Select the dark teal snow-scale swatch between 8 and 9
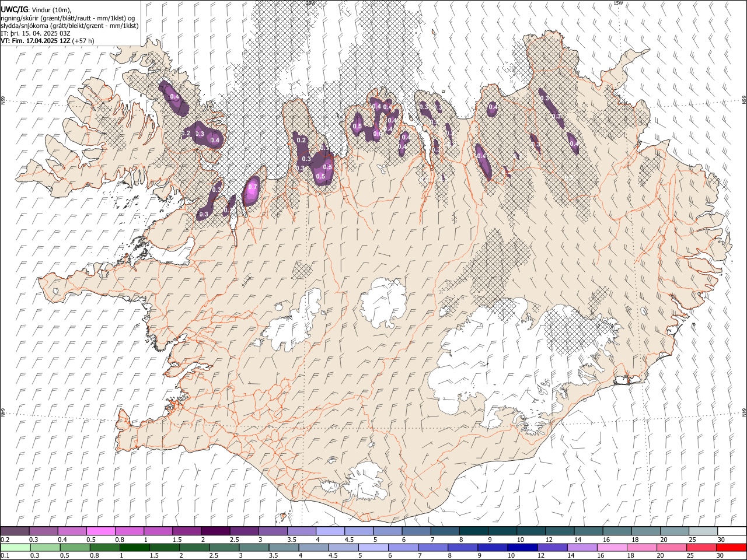The height and width of the screenshot is (560, 747). 473,531
